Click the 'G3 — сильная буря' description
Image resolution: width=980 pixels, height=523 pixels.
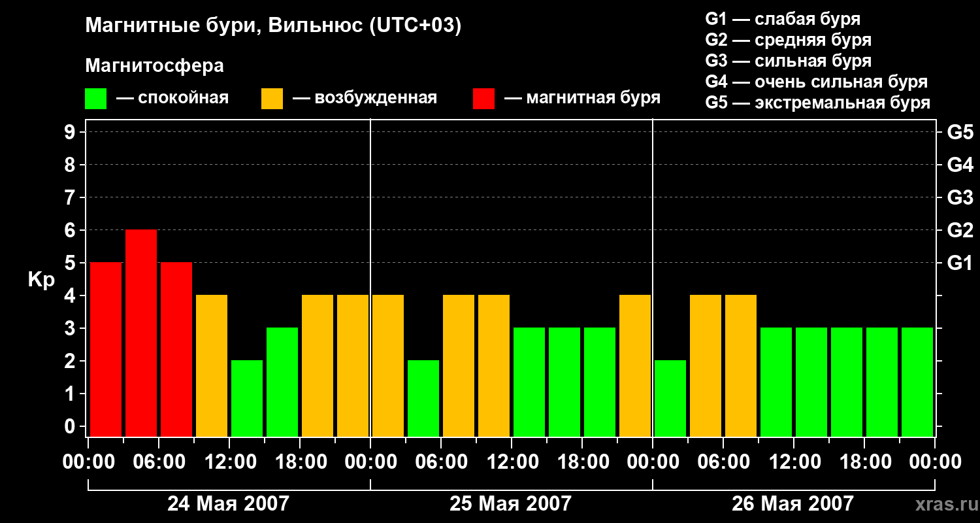(x=788, y=61)
